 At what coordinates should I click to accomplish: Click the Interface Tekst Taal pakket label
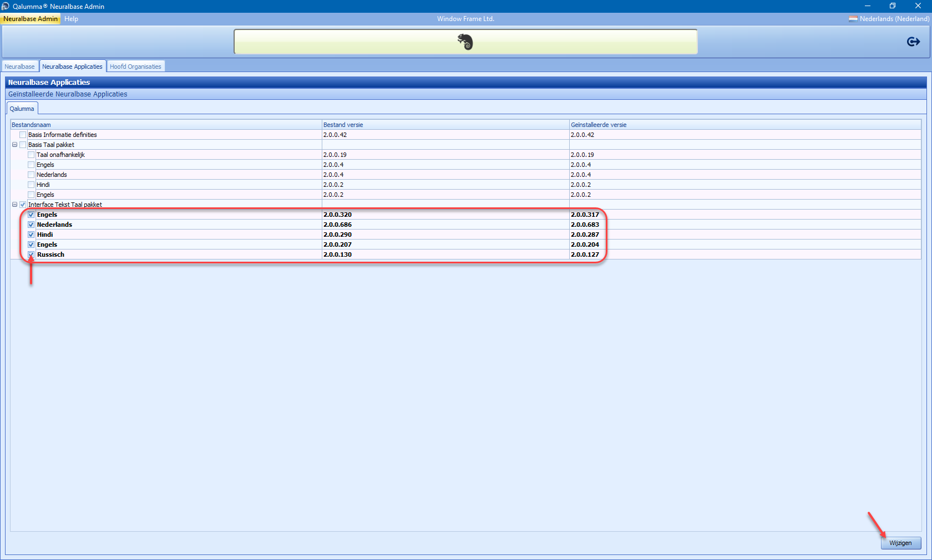click(x=65, y=205)
